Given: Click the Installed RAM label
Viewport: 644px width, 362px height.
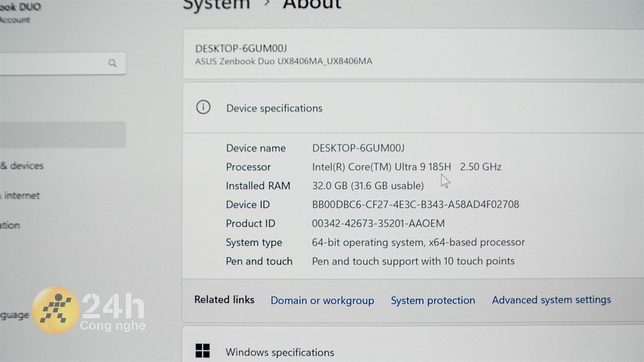Looking at the screenshot, I should pos(258,186).
